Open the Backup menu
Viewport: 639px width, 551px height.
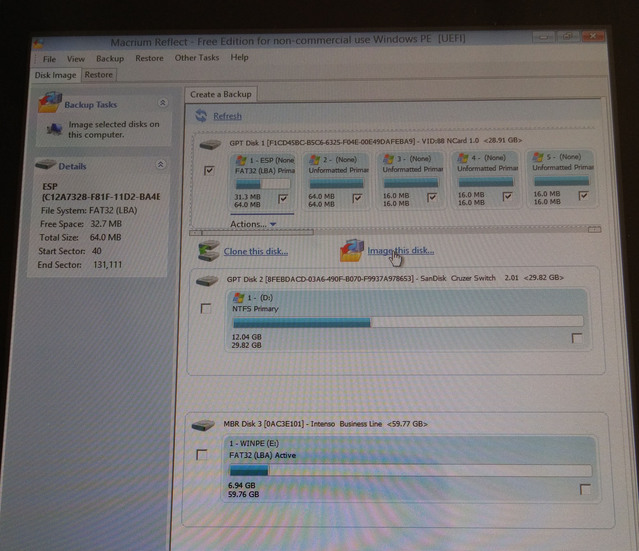[x=110, y=59]
